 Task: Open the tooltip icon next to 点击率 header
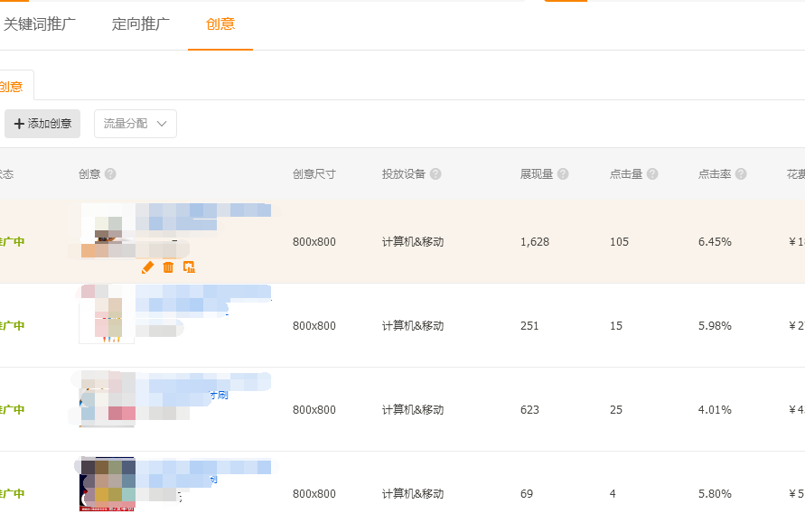[x=740, y=173]
